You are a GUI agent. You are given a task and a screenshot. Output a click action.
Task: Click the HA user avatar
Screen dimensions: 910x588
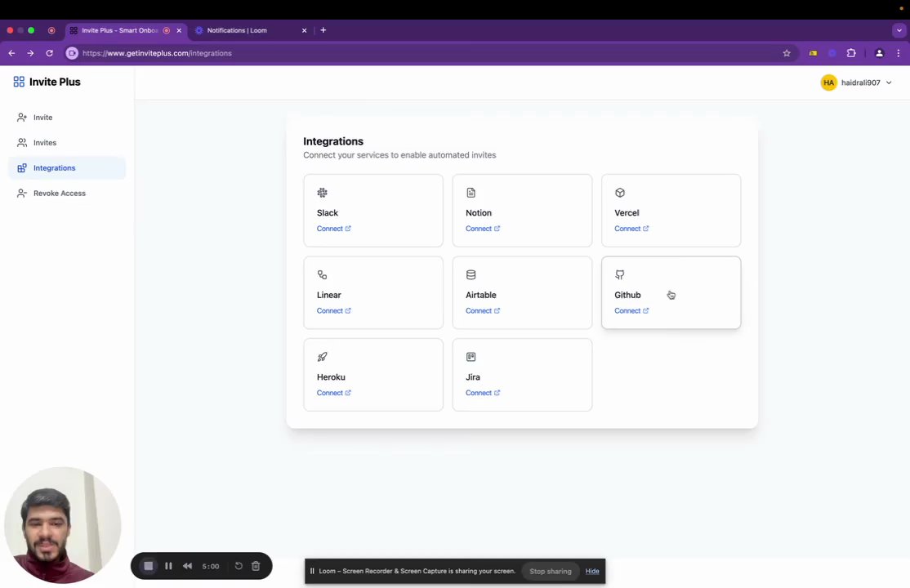click(x=829, y=82)
